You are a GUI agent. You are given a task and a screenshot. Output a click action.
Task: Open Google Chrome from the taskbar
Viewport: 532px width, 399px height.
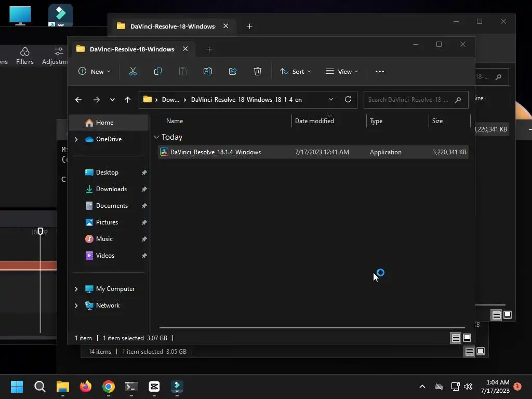pos(109,387)
